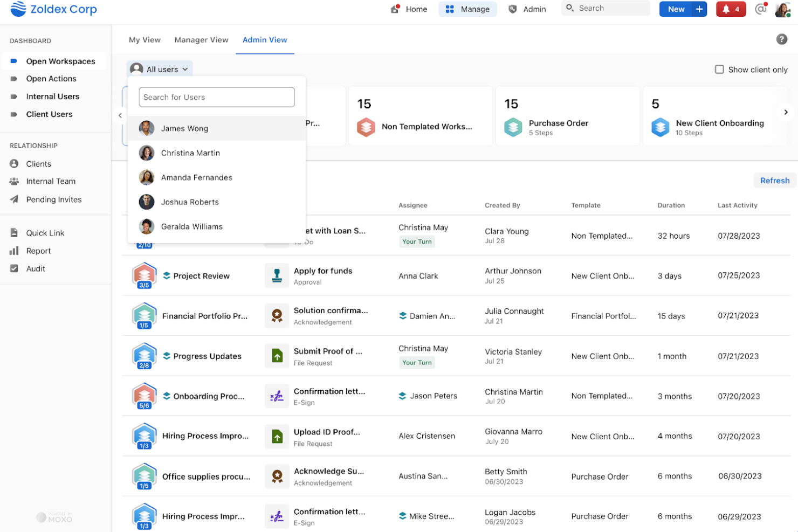Collapse the cards row with the left chevron
798x532 pixels.
120,115
